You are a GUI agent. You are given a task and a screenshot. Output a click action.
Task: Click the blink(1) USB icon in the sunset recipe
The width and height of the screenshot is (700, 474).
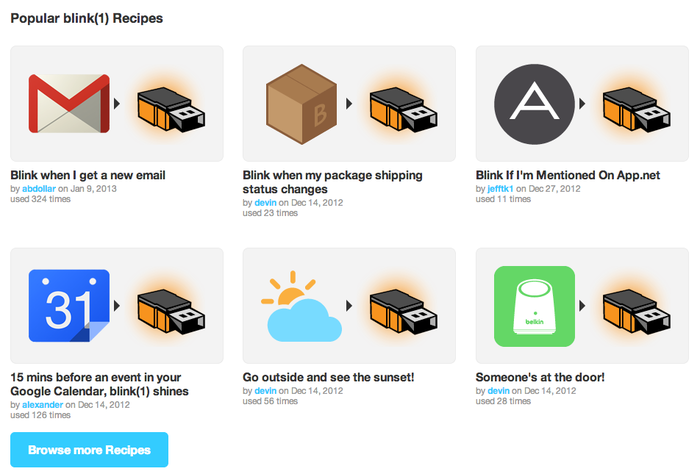tap(404, 311)
